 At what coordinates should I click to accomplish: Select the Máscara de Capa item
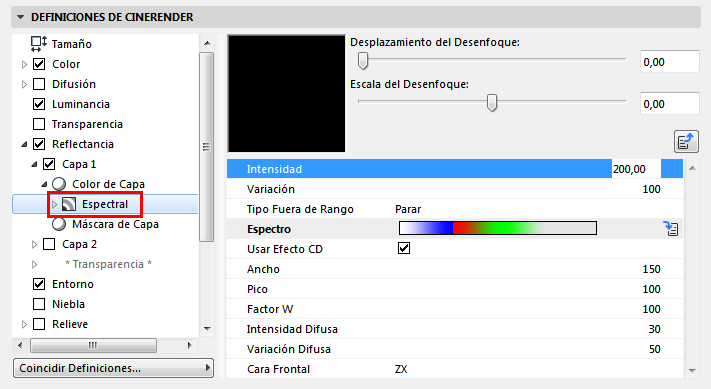click(x=115, y=224)
